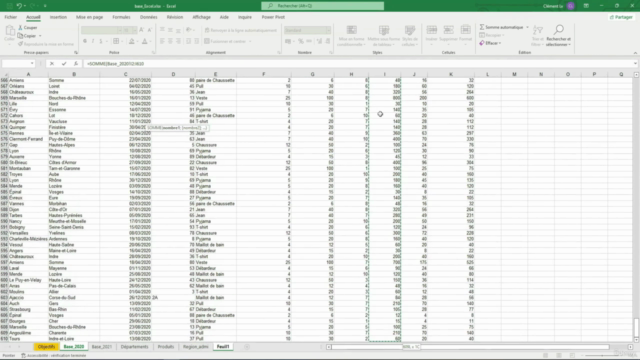Image resolution: width=640 pixels, height=360 pixels.
Task: Apply percent style format
Action: 301,41
